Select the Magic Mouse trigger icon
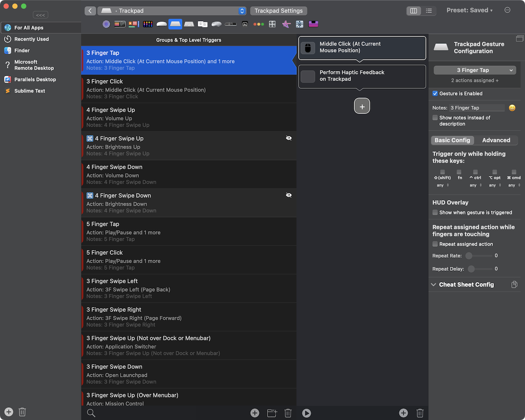 point(161,24)
